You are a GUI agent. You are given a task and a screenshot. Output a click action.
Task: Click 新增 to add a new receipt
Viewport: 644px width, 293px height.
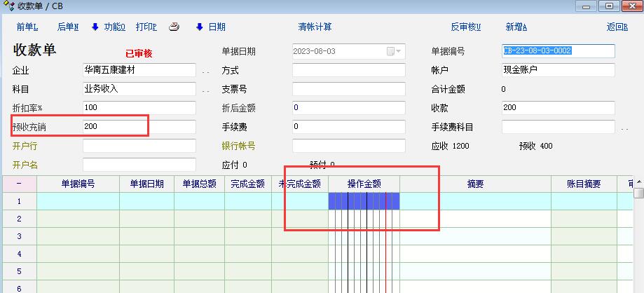[x=516, y=27]
